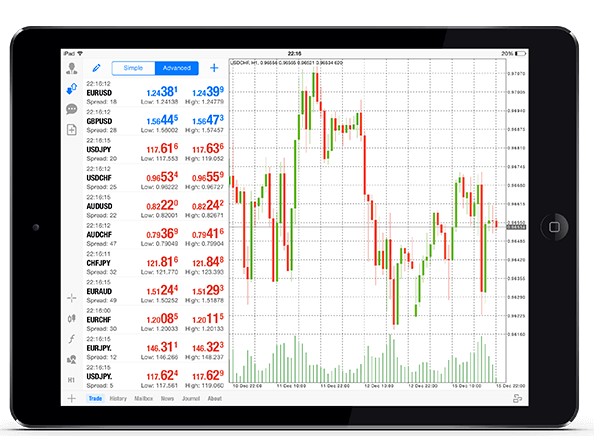This screenshot has height=436, width=594.
Task: Select the AUDUSD symbol row
Action: (x=155, y=206)
